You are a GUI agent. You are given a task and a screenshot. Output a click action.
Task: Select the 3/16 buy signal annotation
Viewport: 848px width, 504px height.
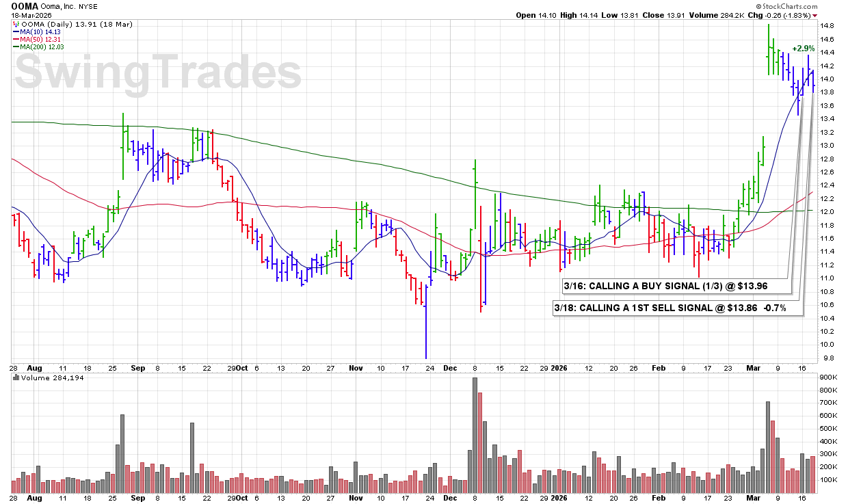671,284
